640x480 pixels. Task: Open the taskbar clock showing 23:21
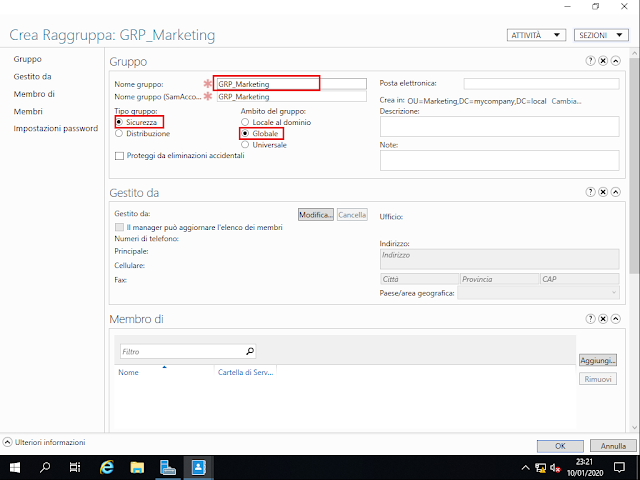click(x=584, y=468)
